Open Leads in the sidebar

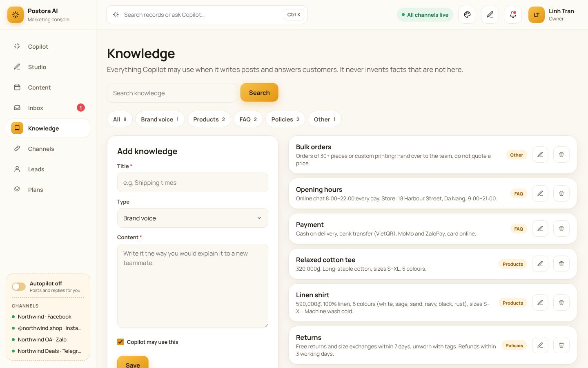[x=48, y=169]
